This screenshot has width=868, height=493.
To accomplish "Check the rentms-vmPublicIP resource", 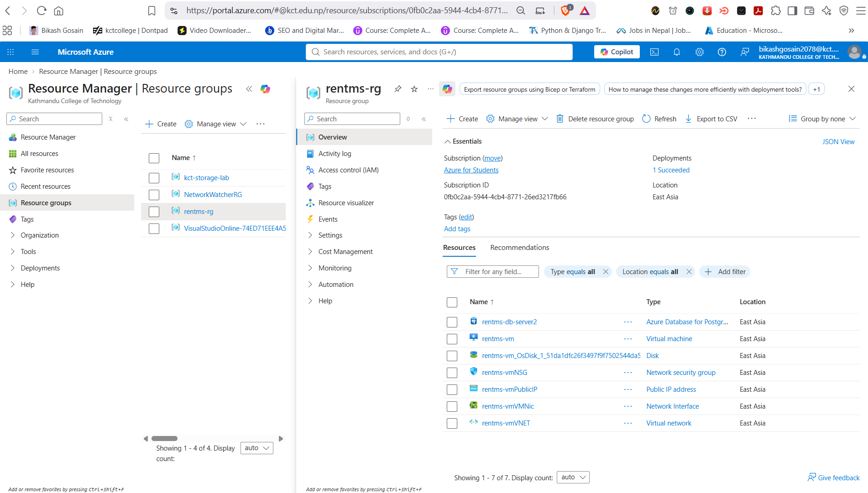I will tap(452, 390).
